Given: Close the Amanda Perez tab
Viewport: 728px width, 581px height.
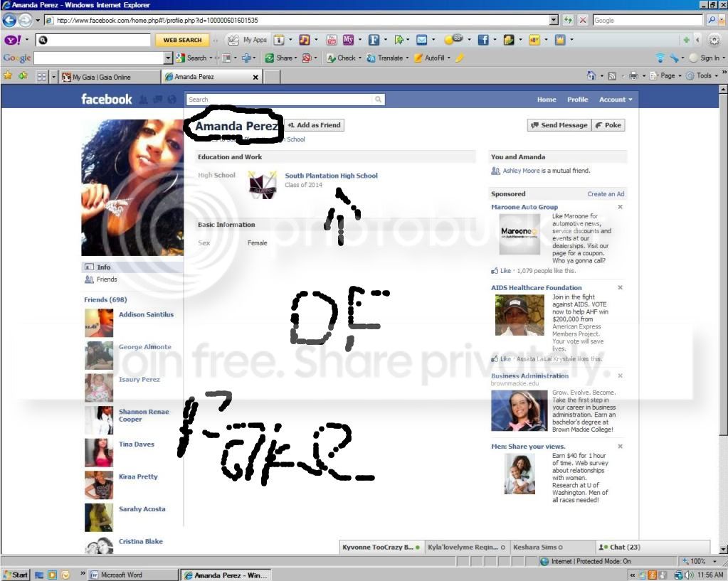Looking at the screenshot, I should (255, 77).
